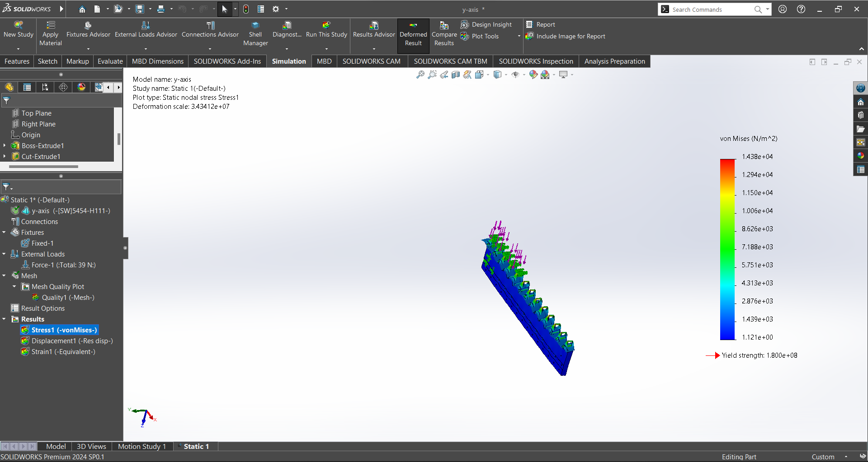Click Run This Study
868x462 pixels.
coord(326,30)
